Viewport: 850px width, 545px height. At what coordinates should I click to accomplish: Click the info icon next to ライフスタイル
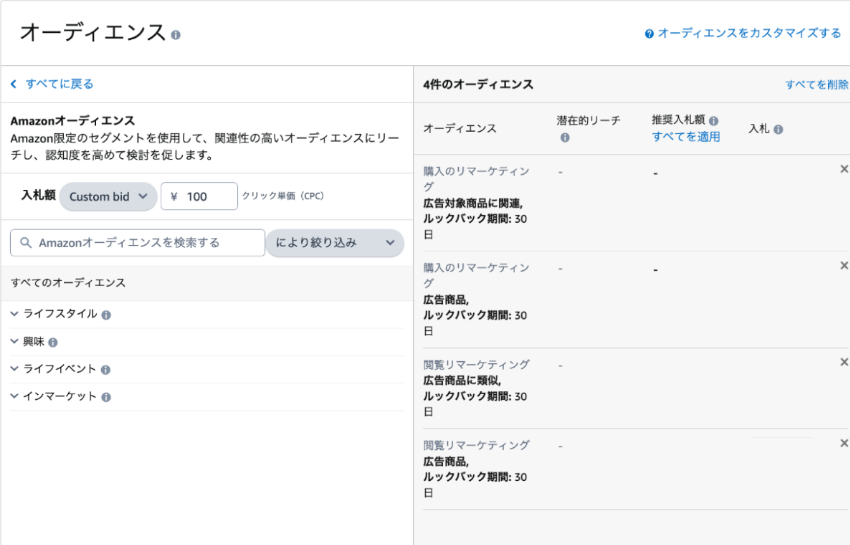tap(106, 315)
